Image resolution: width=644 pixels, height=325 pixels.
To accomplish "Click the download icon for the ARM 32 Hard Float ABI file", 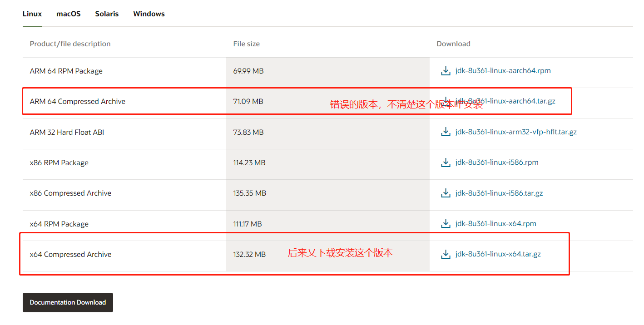I will (x=446, y=132).
